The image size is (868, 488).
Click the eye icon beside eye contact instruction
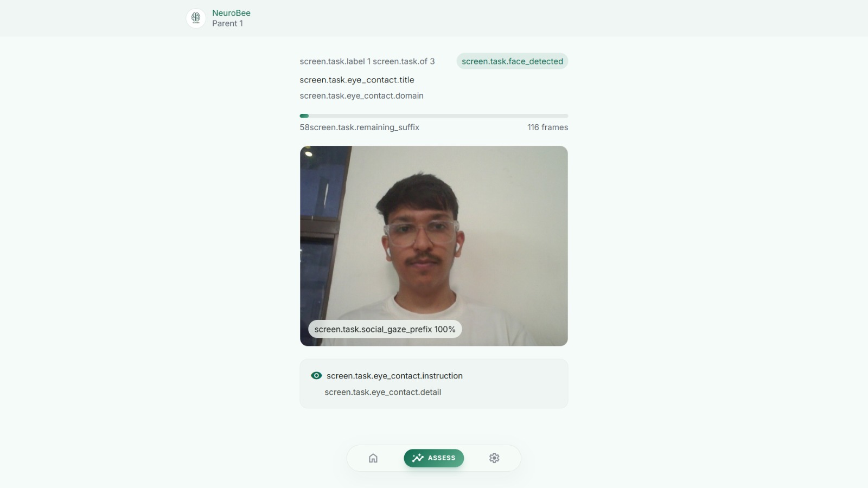(x=316, y=376)
